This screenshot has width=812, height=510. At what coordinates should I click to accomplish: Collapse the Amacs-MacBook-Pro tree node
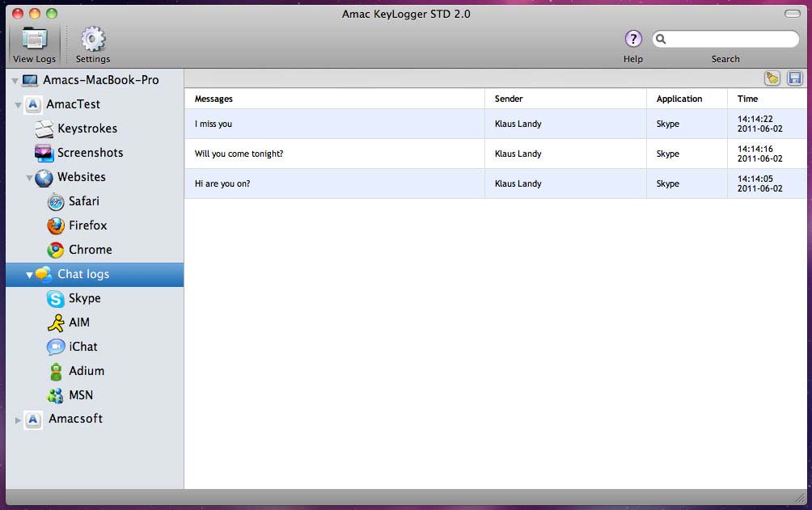coord(15,81)
